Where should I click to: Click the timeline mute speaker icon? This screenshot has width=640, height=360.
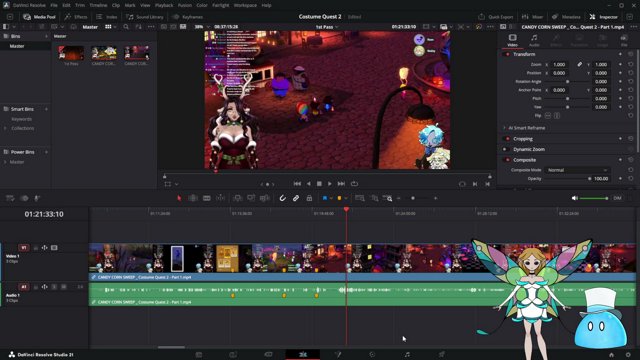pos(575,198)
